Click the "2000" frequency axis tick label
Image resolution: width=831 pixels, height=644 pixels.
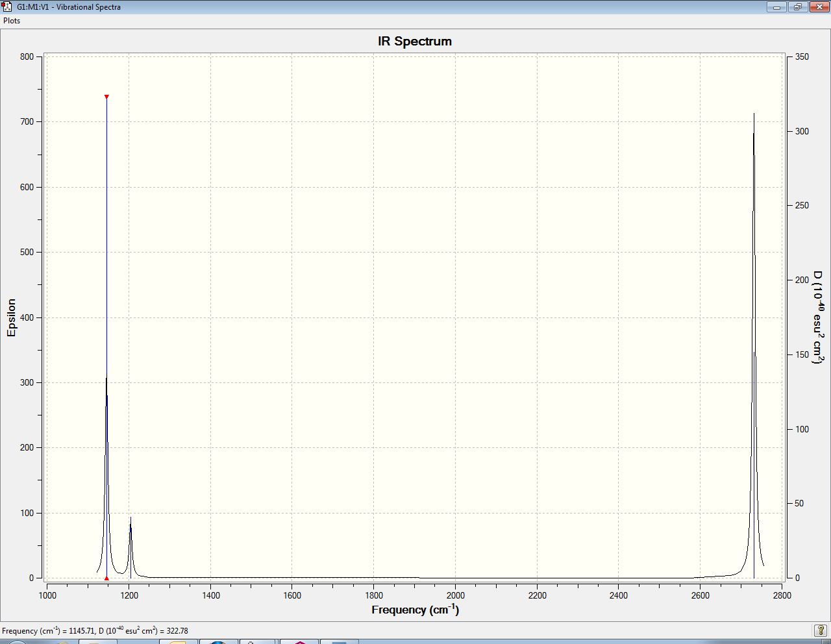coord(456,595)
